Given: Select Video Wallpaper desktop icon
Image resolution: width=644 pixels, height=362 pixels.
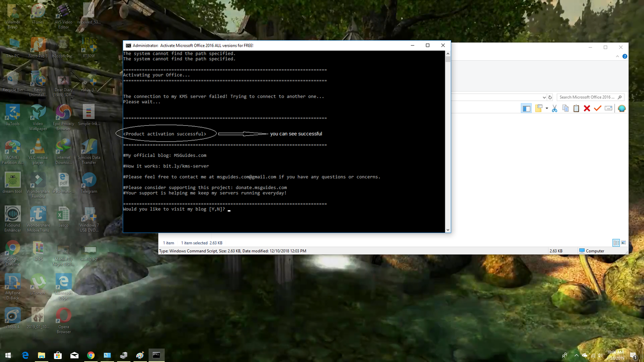Looking at the screenshot, I should (38, 118).
